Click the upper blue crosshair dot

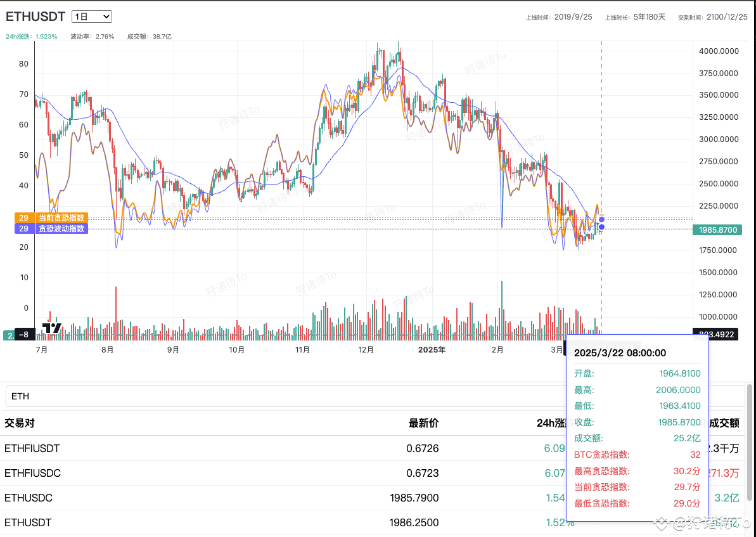click(601, 219)
